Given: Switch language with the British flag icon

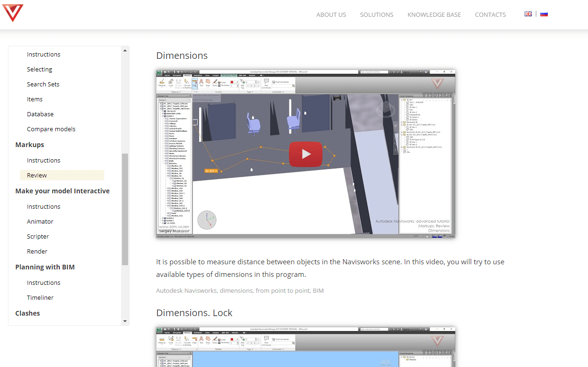Looking at the screenshot, I should coord(528,14).
